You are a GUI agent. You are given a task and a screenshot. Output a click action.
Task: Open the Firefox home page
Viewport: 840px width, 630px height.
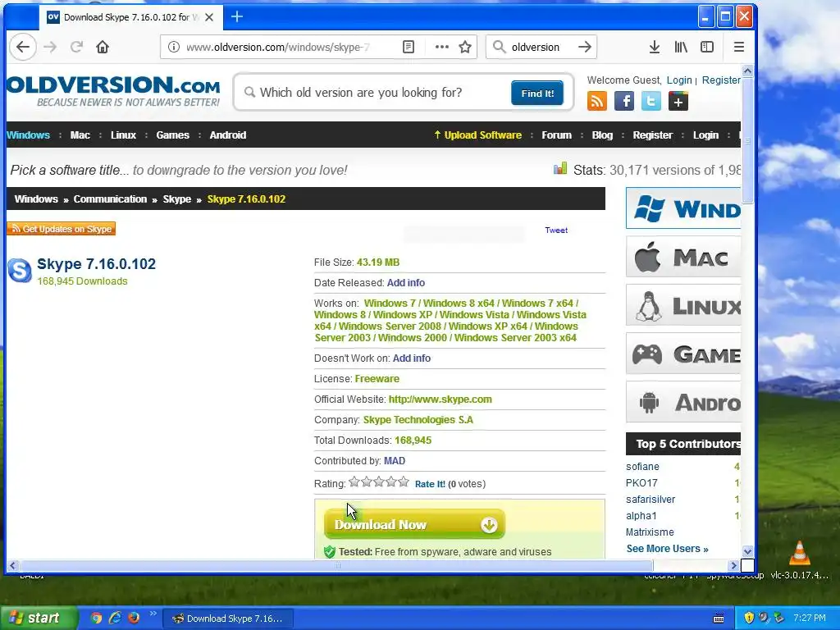(x=103, y=47)
